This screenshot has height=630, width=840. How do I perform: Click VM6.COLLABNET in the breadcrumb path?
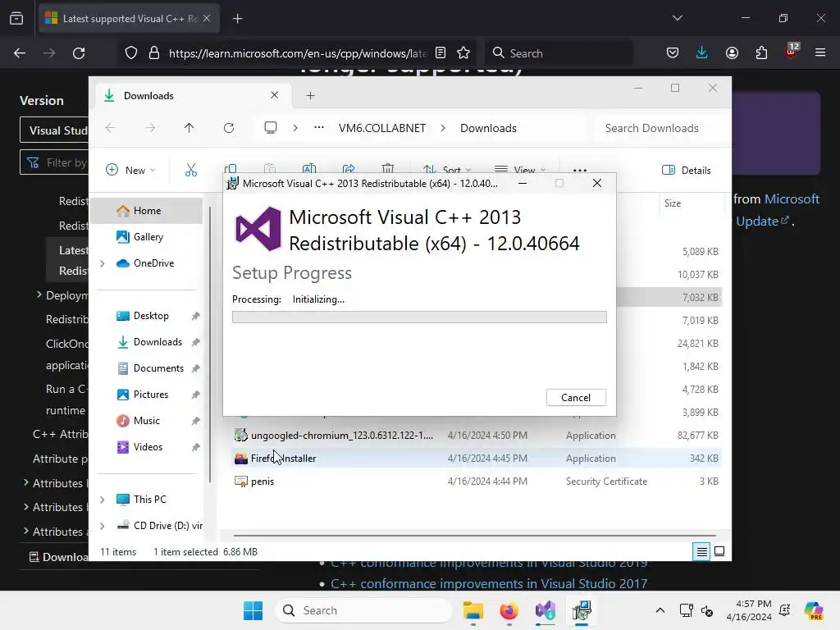(382, 128)
